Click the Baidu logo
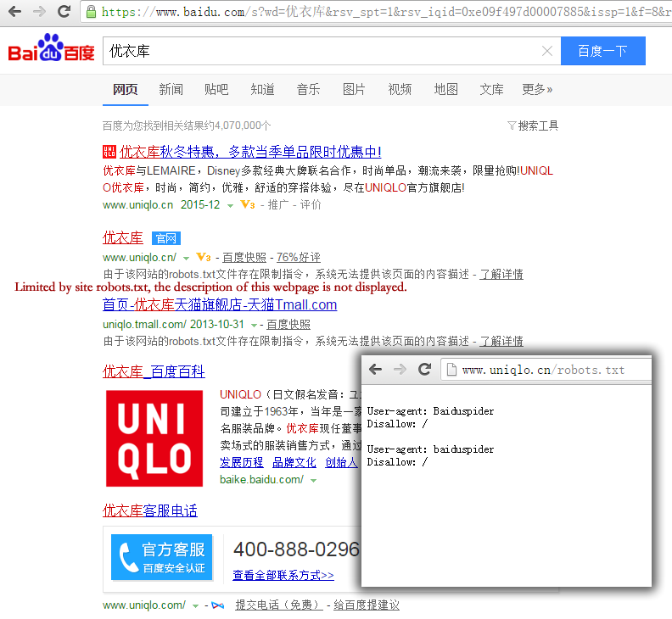Image resolution: width=672 pixels, height=619 pixels. 51,48
